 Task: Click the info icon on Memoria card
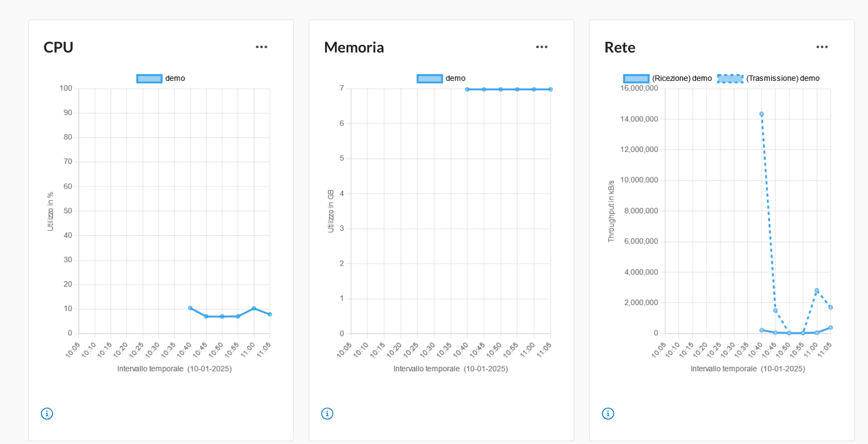[x=327, y=413]
